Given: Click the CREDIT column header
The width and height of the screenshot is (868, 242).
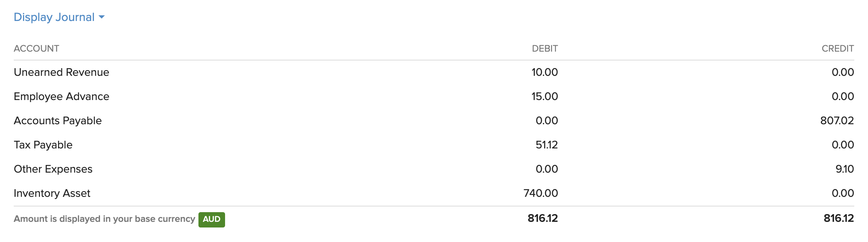Looking at the screenshot, I should 837,49.
